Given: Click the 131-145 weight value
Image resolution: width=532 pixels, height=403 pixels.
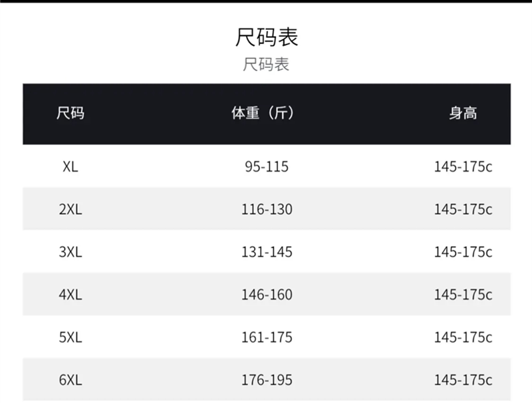Looking at the screenshot, I should click(267, 252).
